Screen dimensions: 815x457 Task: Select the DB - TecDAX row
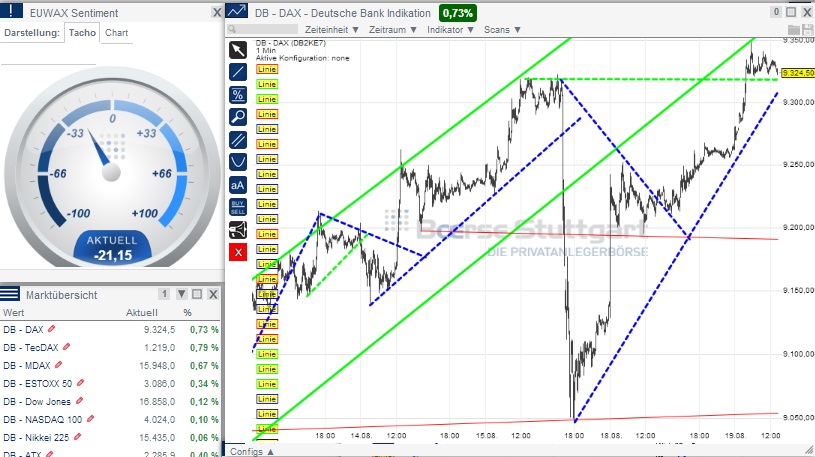coord(110,347)
